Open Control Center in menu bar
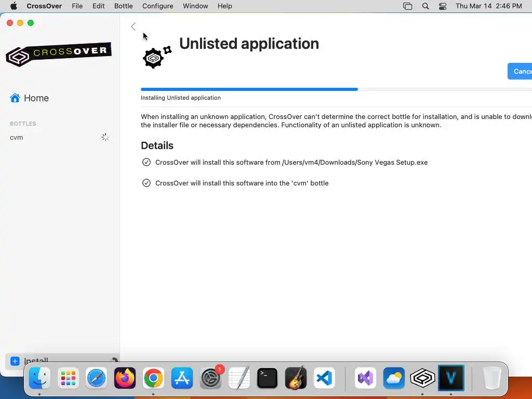Image resolution: width=532 pixels, height=399 pixels. click(x=443, y=6)
